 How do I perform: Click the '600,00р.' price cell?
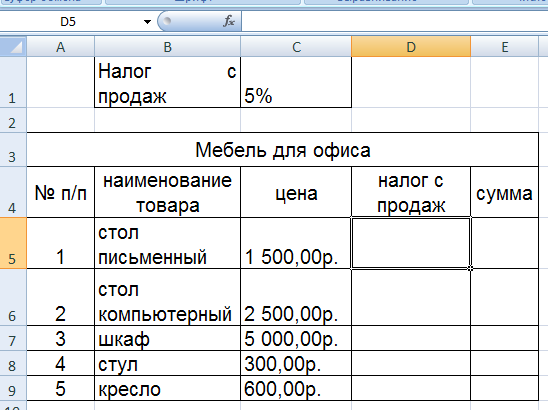tap(296, 388)
